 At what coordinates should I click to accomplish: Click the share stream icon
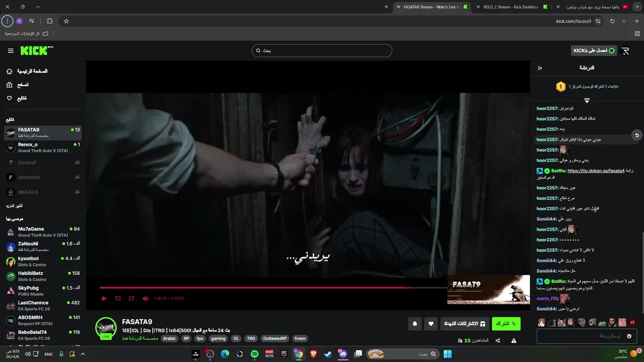[x=498, y=340]
